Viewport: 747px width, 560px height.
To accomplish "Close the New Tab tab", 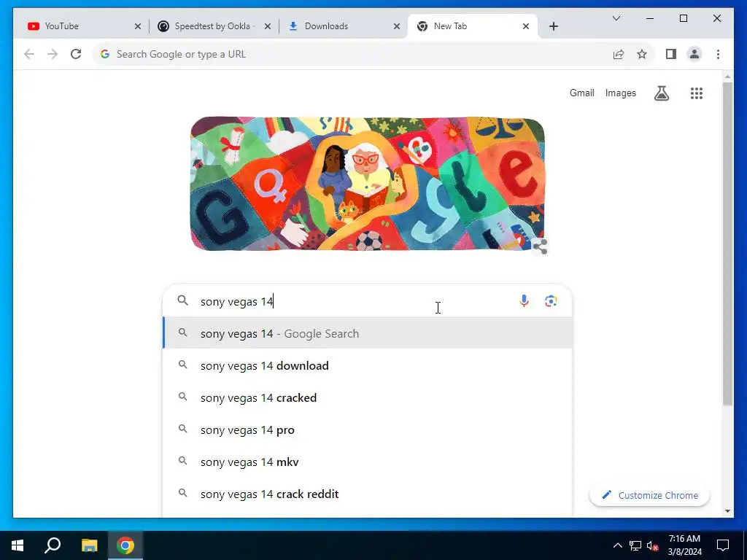I will [x=526, y=26].
